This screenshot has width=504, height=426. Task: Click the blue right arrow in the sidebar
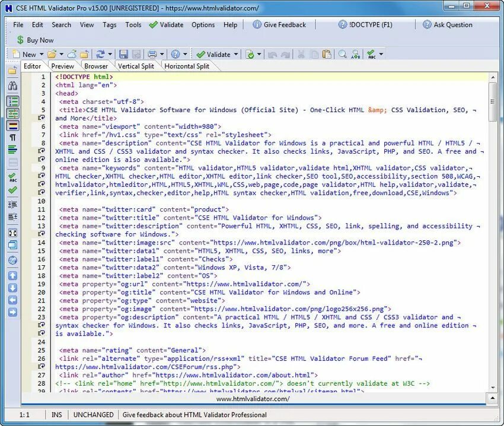click(x=13, y=313)
